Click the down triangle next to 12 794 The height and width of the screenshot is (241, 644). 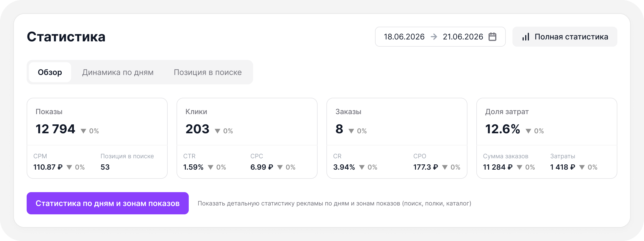83,131
